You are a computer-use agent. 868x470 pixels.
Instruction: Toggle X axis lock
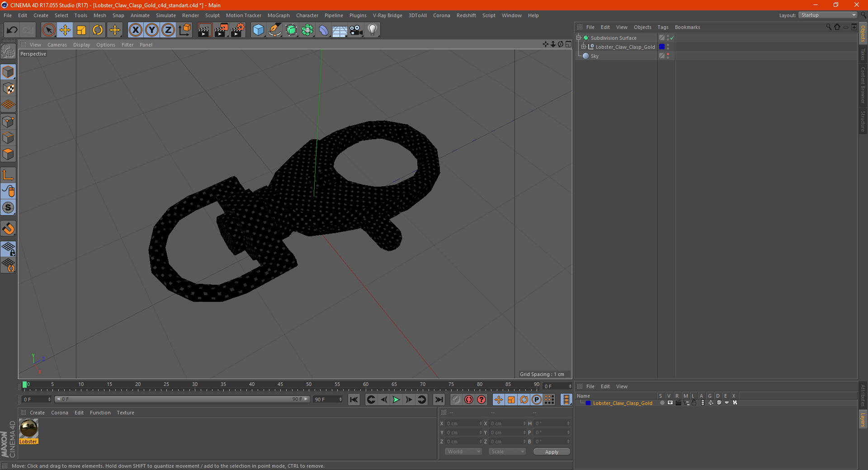coord(135,30)
